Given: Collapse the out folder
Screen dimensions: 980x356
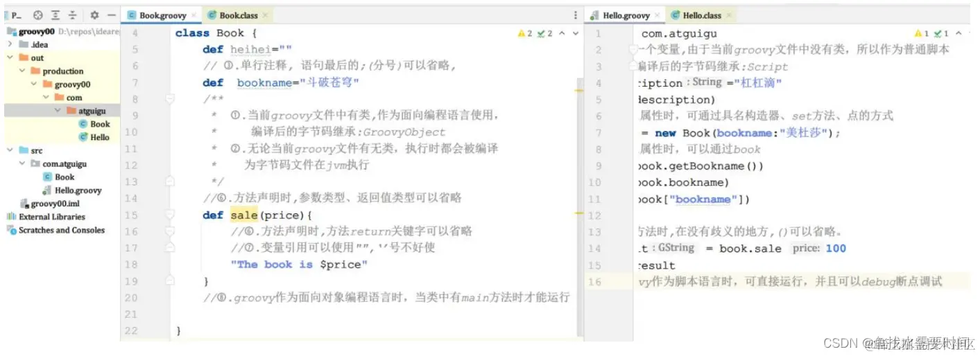Looking at the screenshot, I should tap(10, 58).
